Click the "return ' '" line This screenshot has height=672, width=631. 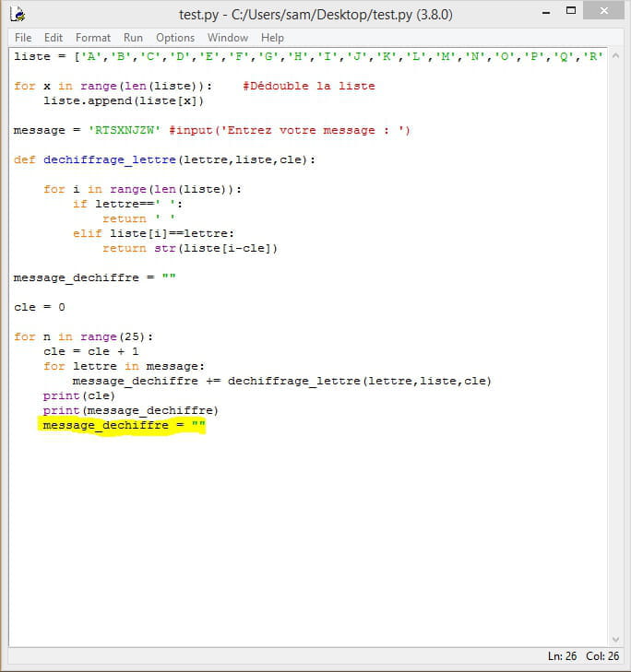[x=139, y=218]
